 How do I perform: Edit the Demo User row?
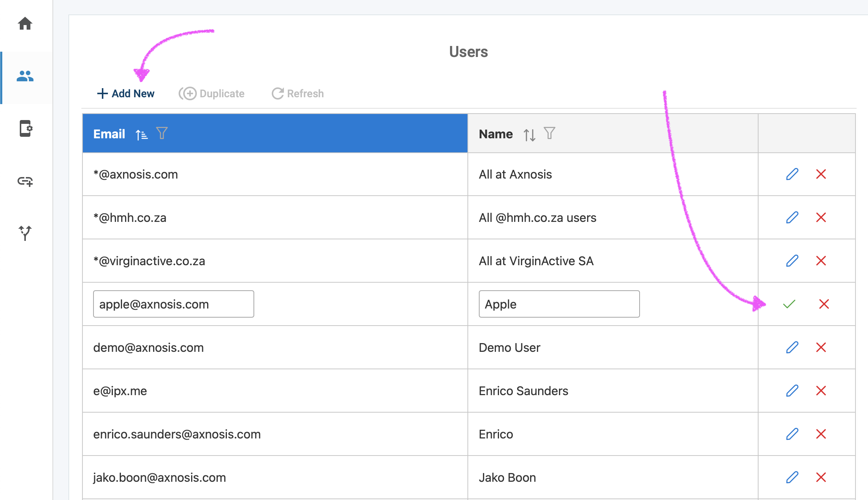792,347
